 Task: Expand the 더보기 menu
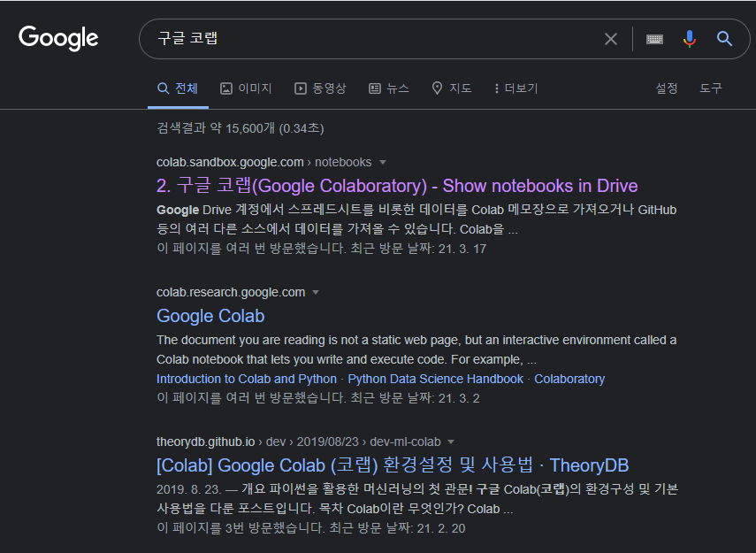pyautogui.click(x=515, y=88)
